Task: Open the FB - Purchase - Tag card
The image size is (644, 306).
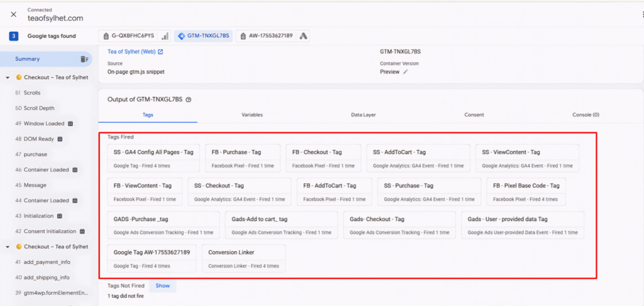Action: point(241,158)
